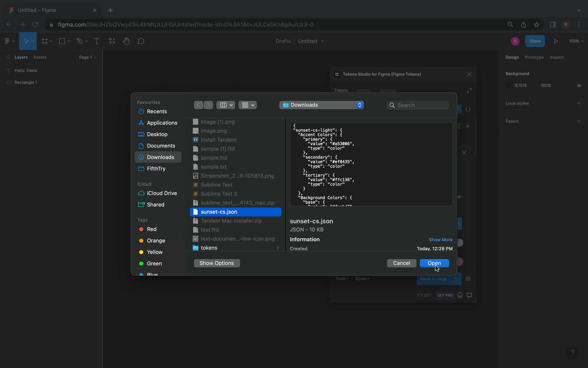
Task: Open the Tools dropdown in Tokens Studio
Action: point(342,279)
